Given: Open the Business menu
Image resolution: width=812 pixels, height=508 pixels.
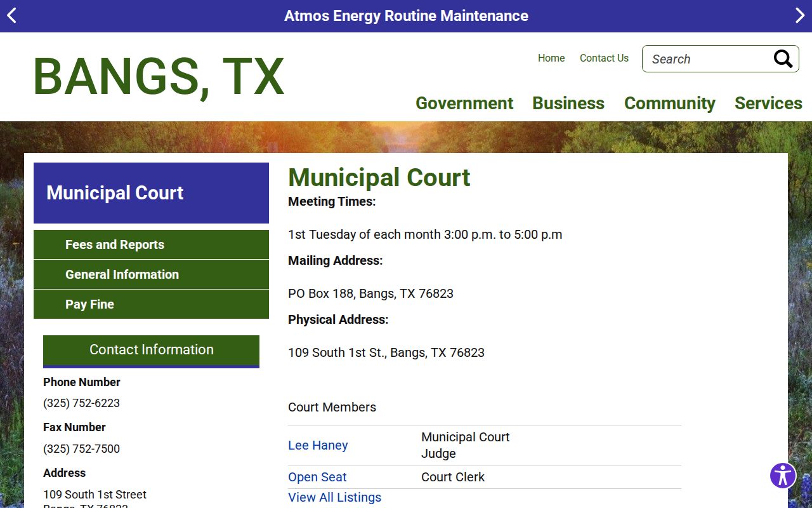Looking at the screenshot, I should (x=568, y=103).
